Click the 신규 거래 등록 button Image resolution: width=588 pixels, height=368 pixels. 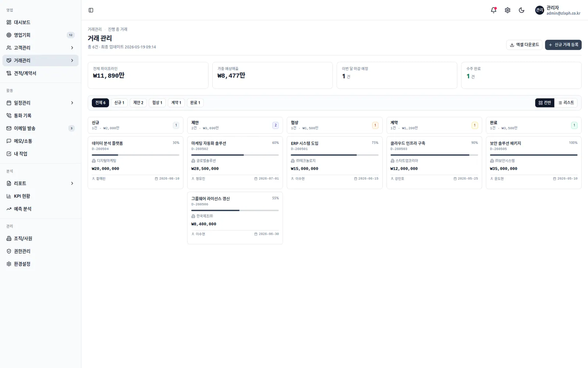(563, 45)
